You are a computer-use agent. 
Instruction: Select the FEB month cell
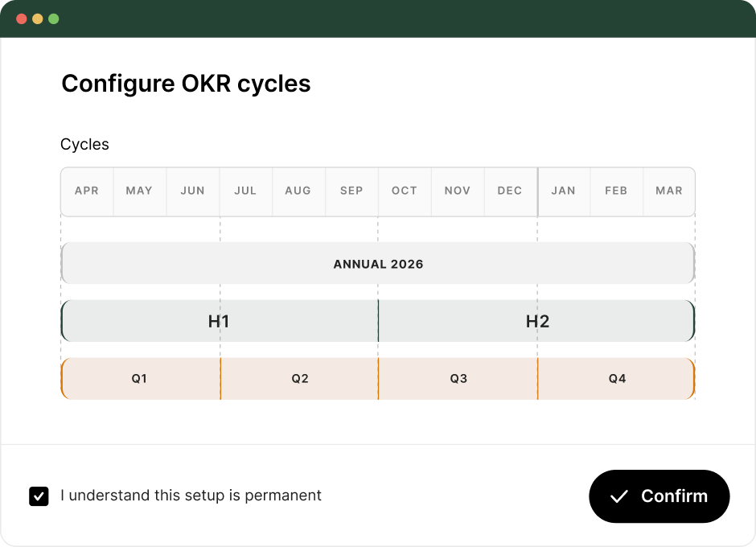click(x=617, y=191)
